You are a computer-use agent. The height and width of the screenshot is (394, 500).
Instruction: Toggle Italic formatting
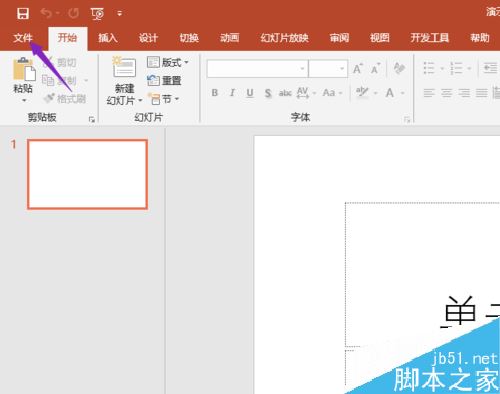(x=232, y=93)
